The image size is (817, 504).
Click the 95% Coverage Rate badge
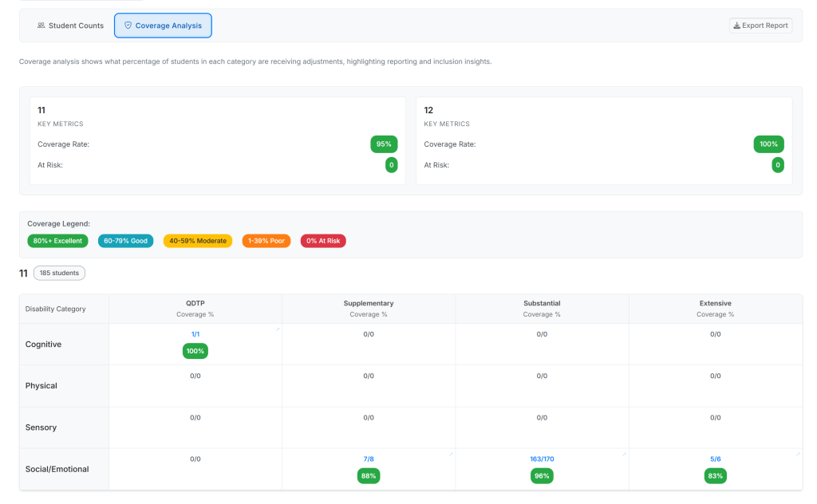(384, 144)
